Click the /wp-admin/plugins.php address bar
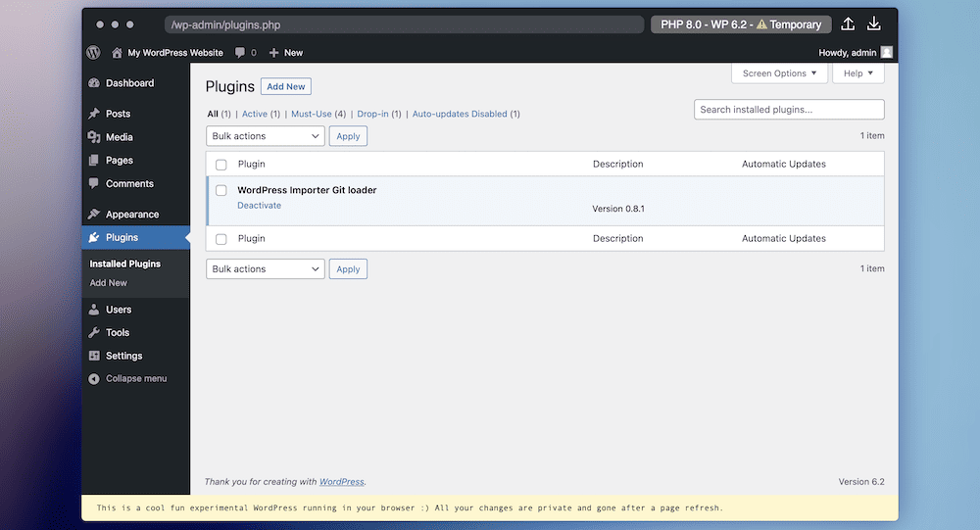The width and height of the screenshot is (980, 530). click(404, 24)
